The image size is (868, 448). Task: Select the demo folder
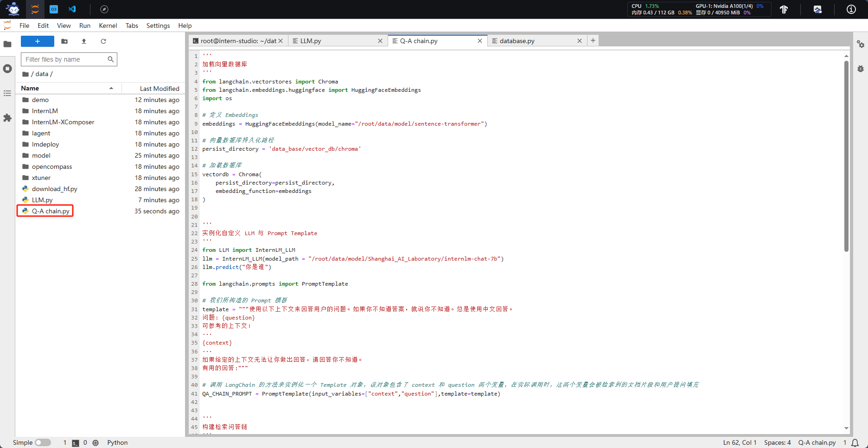tap(101, 100)
